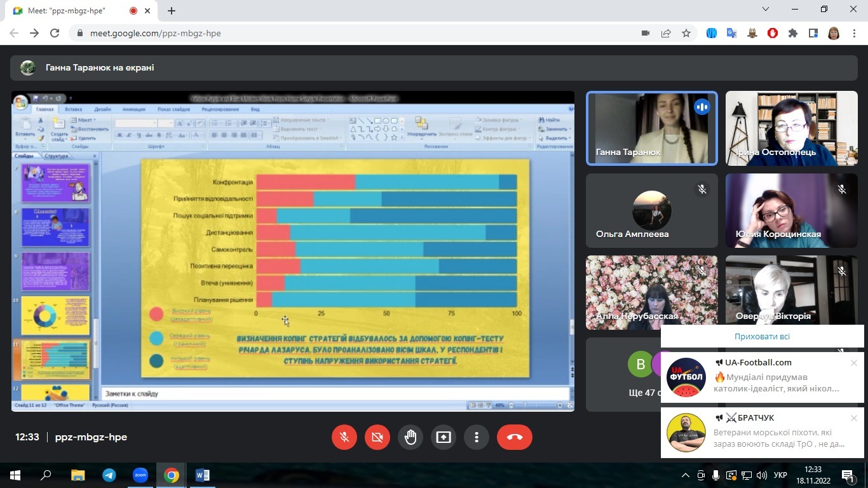Image resolution: width=868 pixels, height=488 pixels.
Task: Switch the УКР keyboard language indicator
Action: 781,475
